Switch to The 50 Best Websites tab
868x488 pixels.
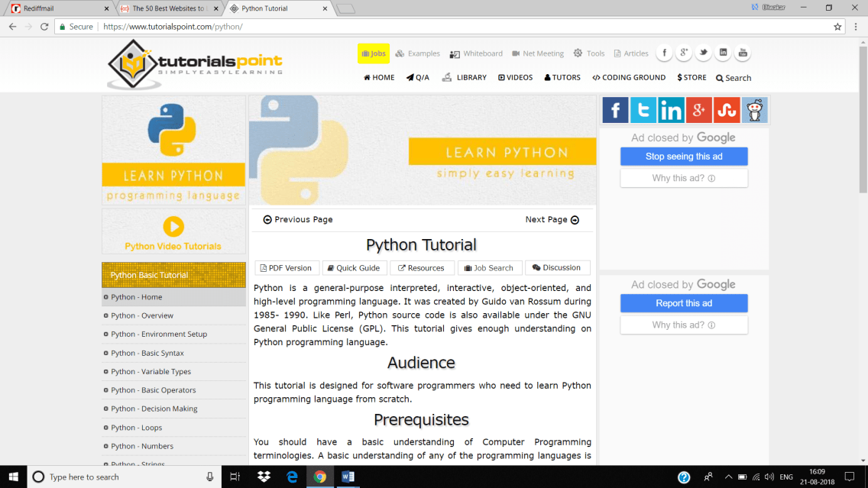click(170, 8)
